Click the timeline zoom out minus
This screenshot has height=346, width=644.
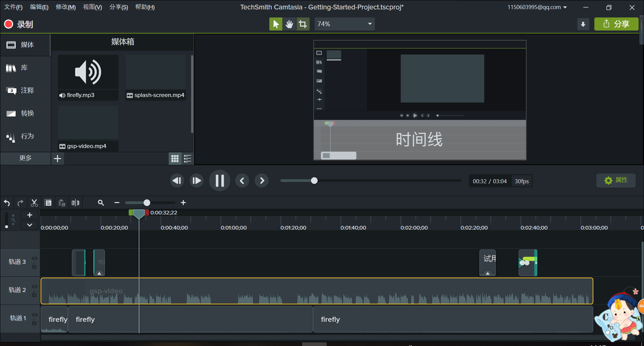[x=117, y=203]
